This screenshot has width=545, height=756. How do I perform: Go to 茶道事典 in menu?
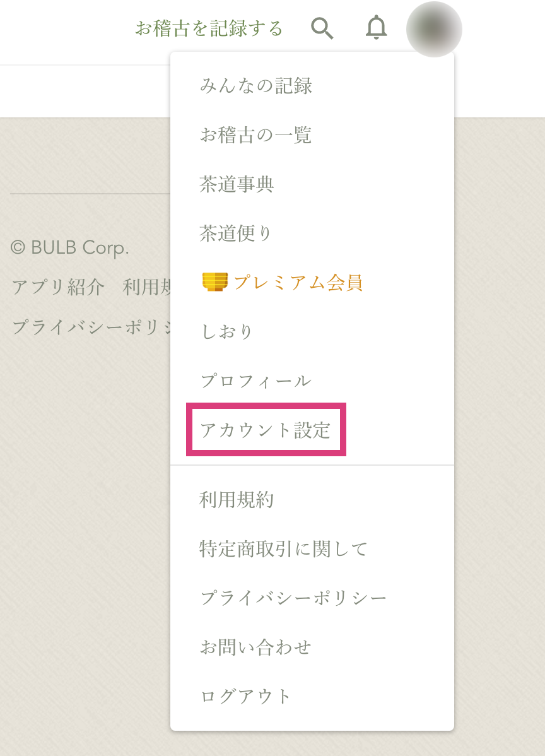[237, 184]
